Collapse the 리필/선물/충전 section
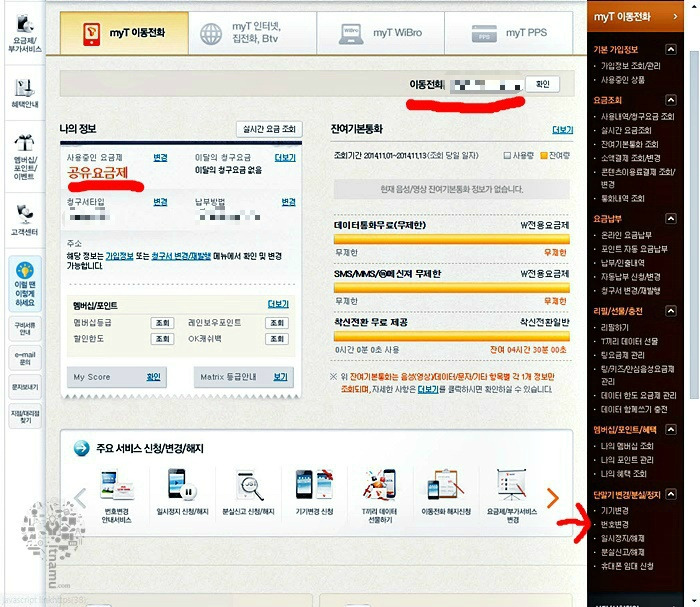 (x=671, y=311)
